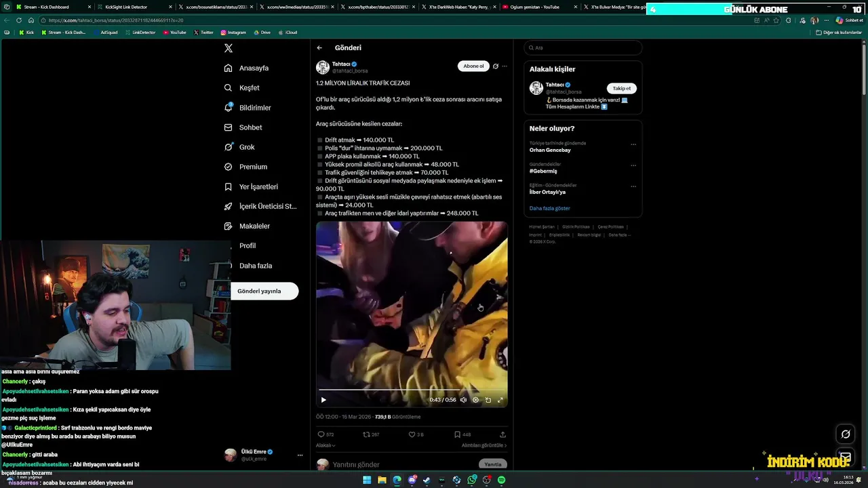Image resolution: width=868 pixels, height=488 pixels.
Task: Share the post icon
Action: coord(502,434)
